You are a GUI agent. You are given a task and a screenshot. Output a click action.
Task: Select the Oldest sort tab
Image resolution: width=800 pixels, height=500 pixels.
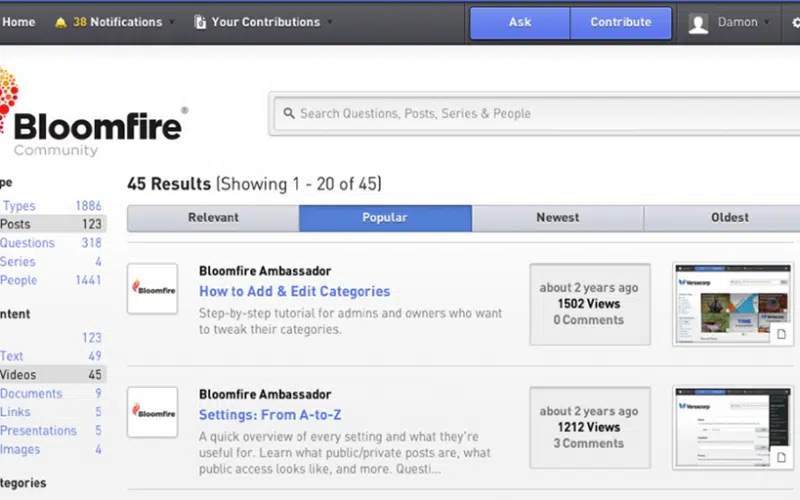[x=729, y=218]
